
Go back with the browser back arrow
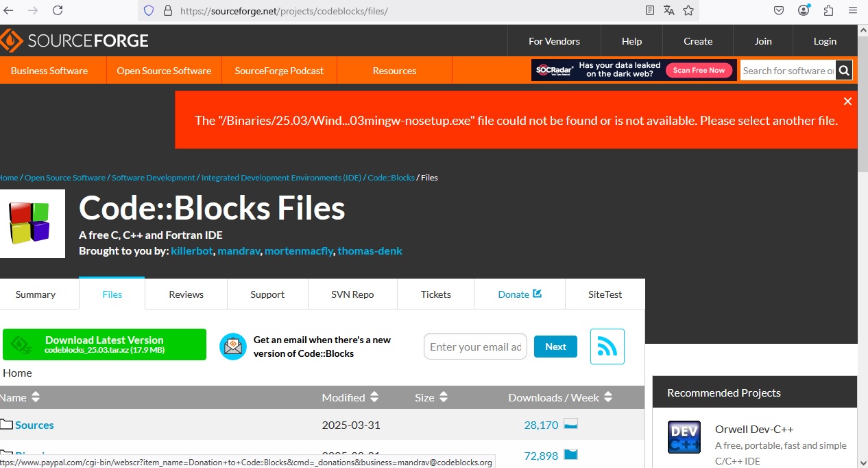point(9,10)
